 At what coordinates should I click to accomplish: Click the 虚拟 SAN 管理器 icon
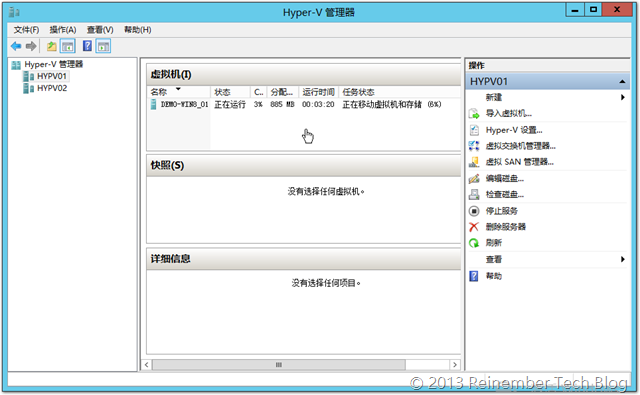(474, 162)
